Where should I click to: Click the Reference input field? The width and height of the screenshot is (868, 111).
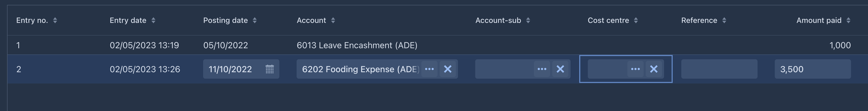(719, 69)
